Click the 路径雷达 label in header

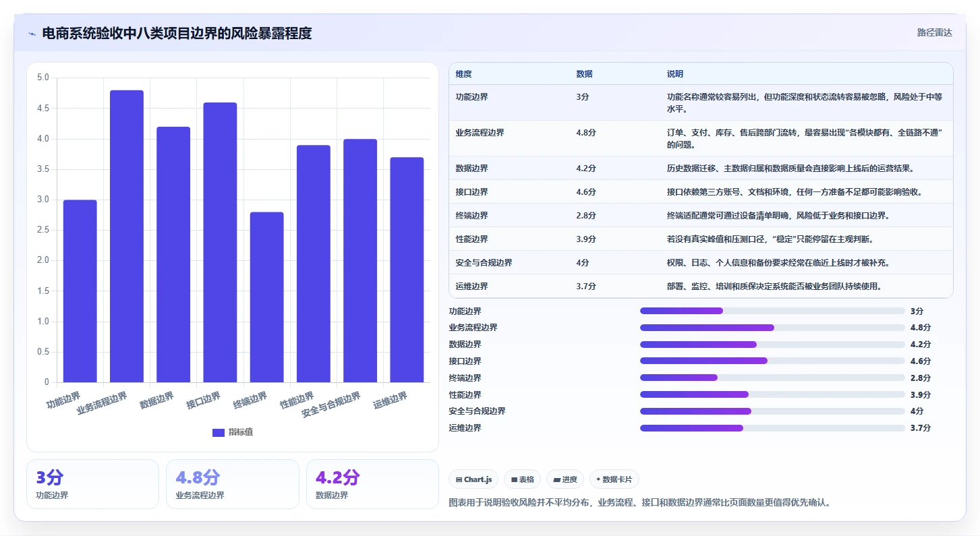tap(934, 32)
